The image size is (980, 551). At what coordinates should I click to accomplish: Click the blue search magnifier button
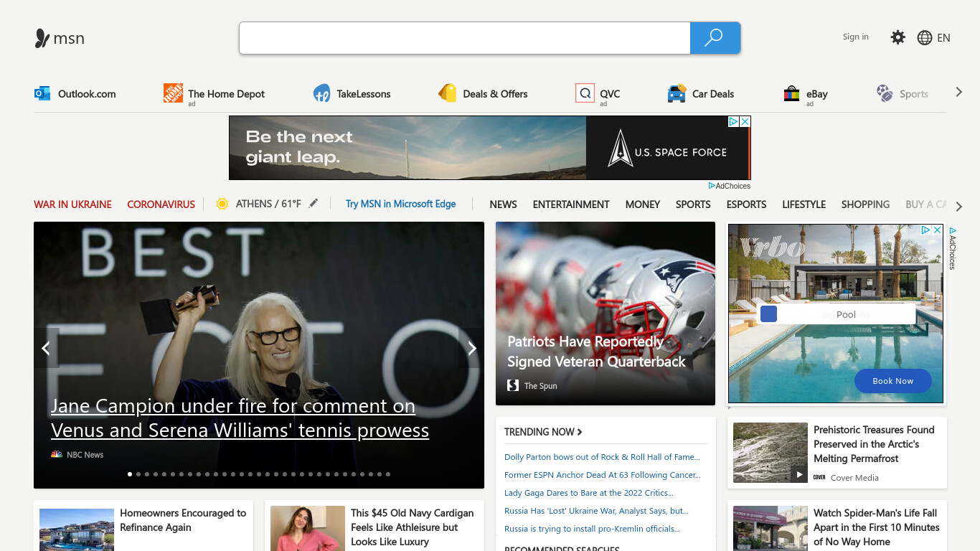click(715, 38)
